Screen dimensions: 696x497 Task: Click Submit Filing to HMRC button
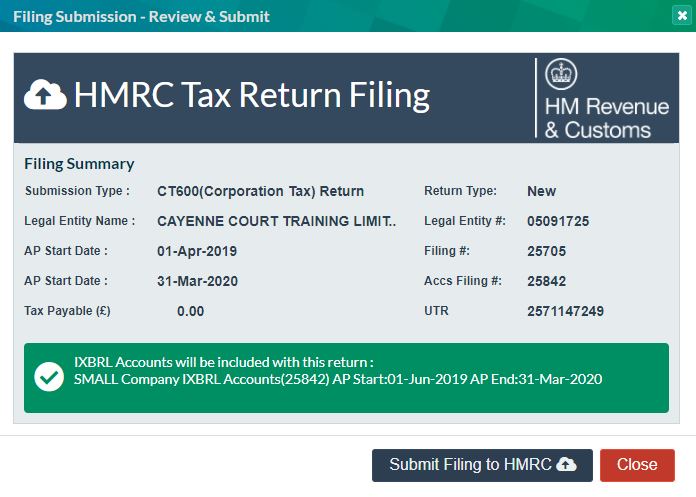pyautogui.click(x=482, y=465)
